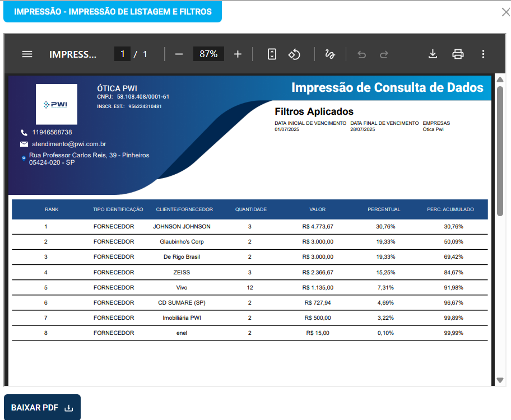
Task: Click the atendimento@pwi.com.br email address
Action: [x=69, y=144]
